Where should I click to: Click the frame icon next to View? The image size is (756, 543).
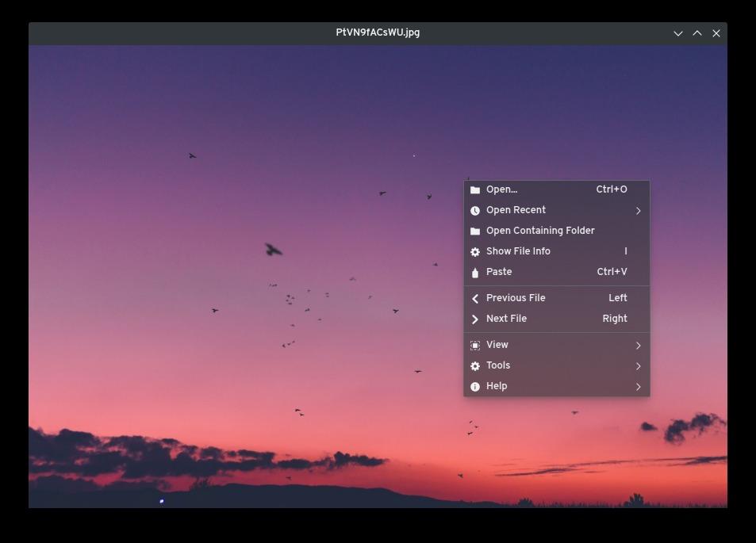pos(474,344)
